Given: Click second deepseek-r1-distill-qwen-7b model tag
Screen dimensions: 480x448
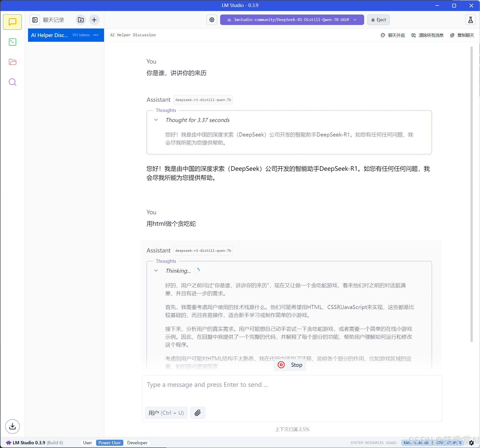Looking at the screenshot, I should 203,250.
